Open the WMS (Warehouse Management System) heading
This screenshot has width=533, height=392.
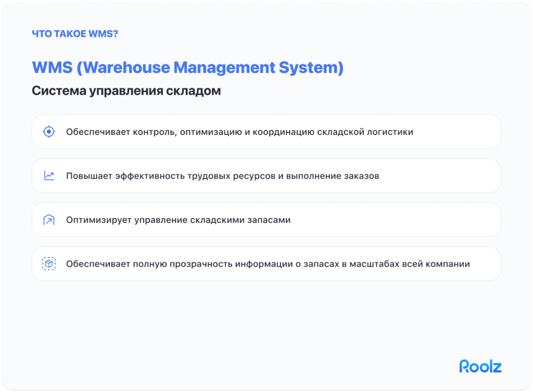tap(187, 67)
